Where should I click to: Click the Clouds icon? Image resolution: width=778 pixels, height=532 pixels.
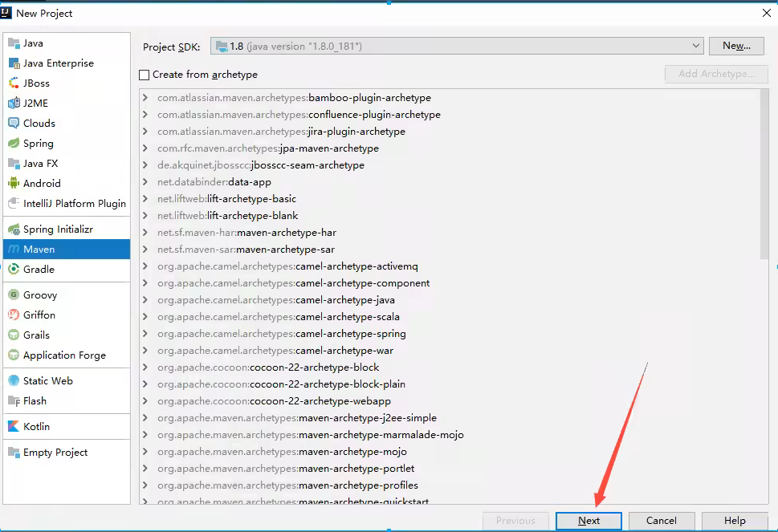pyautogui.click(x=14, y=123)
